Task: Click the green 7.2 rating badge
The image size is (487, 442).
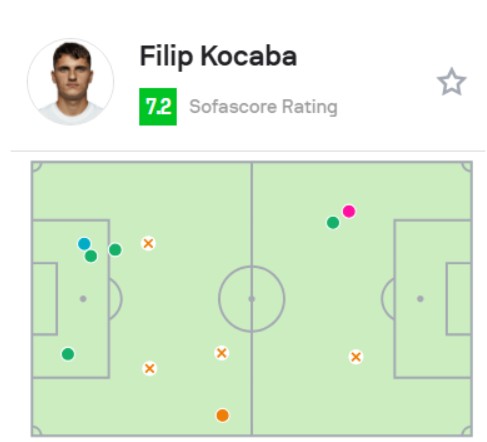Action: (158, 107)
